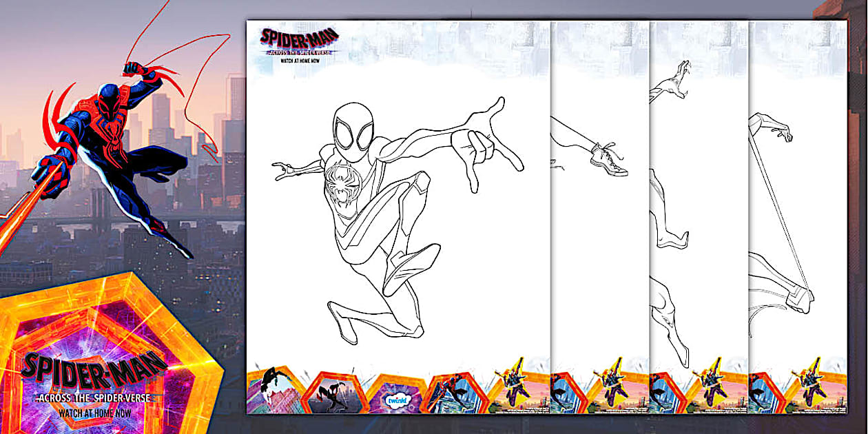
Task: Select the second colouring sheet with sneaker
Action: pos(600,217)
